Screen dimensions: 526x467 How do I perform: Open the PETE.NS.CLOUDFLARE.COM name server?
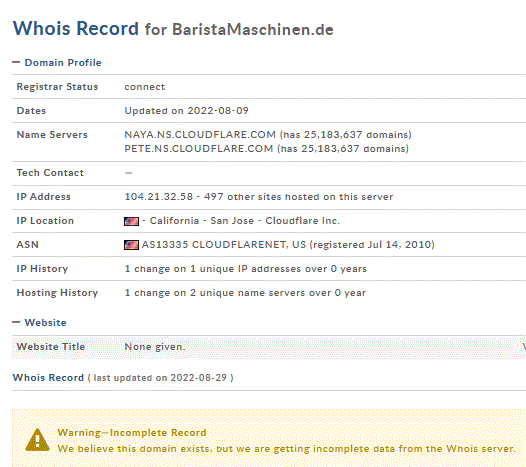tap(199, 149)
